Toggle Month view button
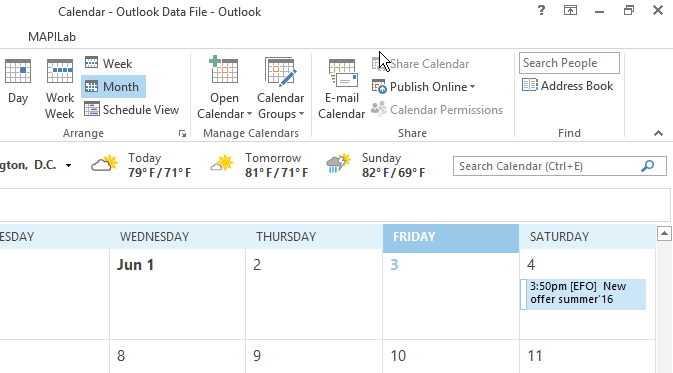 pos(113,87)
